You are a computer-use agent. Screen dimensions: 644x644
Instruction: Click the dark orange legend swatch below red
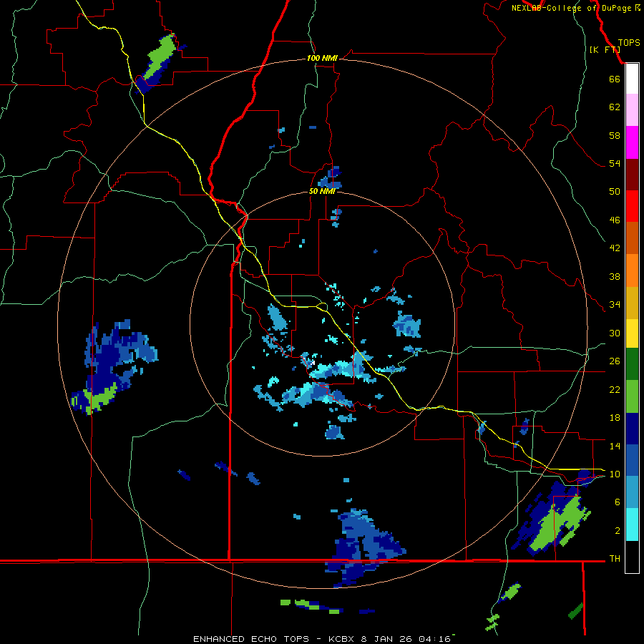coord(632,238)
